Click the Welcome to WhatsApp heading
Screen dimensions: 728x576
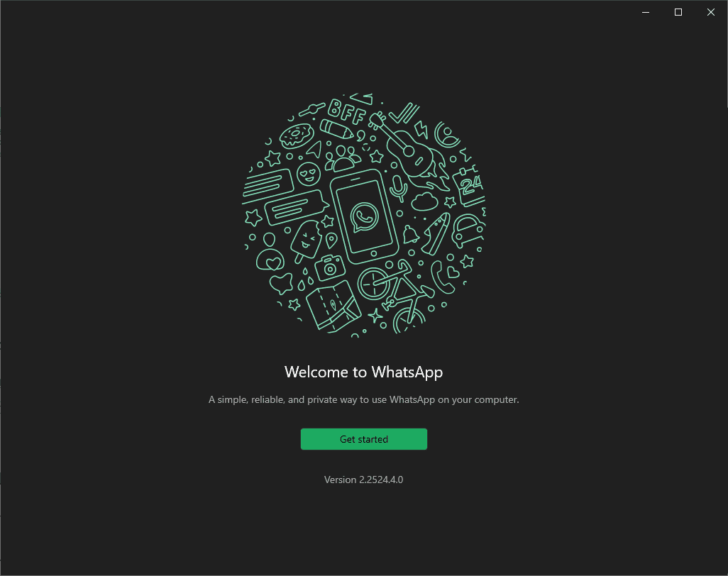[x=363, y=372]
